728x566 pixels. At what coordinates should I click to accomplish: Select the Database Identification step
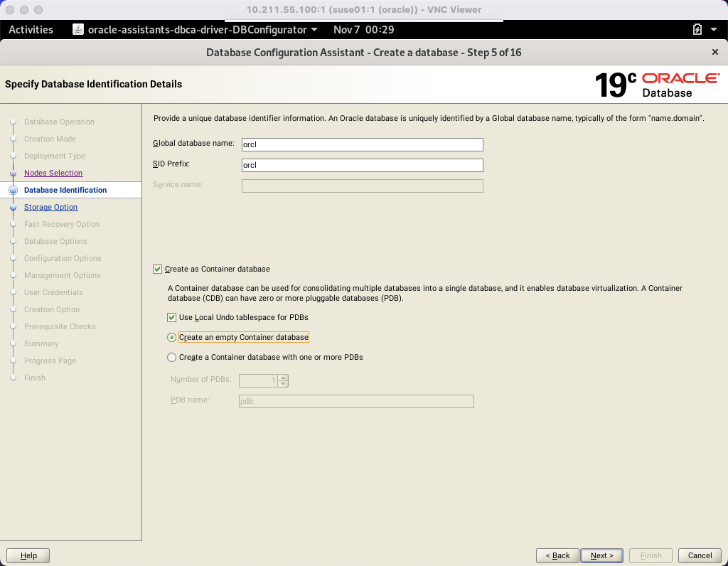65,190
